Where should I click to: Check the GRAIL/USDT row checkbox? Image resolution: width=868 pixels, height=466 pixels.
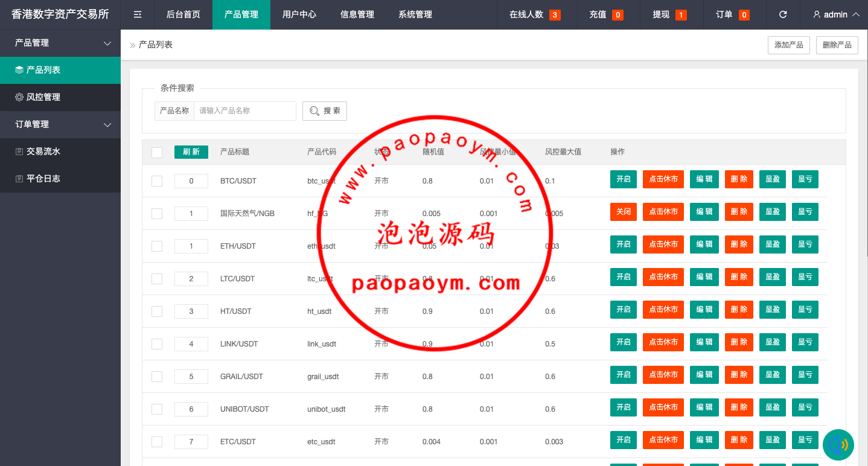coord(157,377)
